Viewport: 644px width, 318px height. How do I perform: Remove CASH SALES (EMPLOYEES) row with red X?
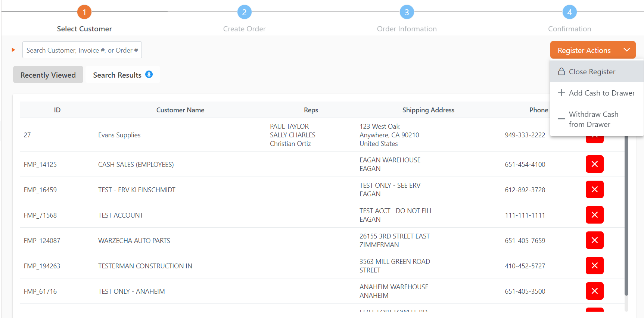click(x=594, y=164)
